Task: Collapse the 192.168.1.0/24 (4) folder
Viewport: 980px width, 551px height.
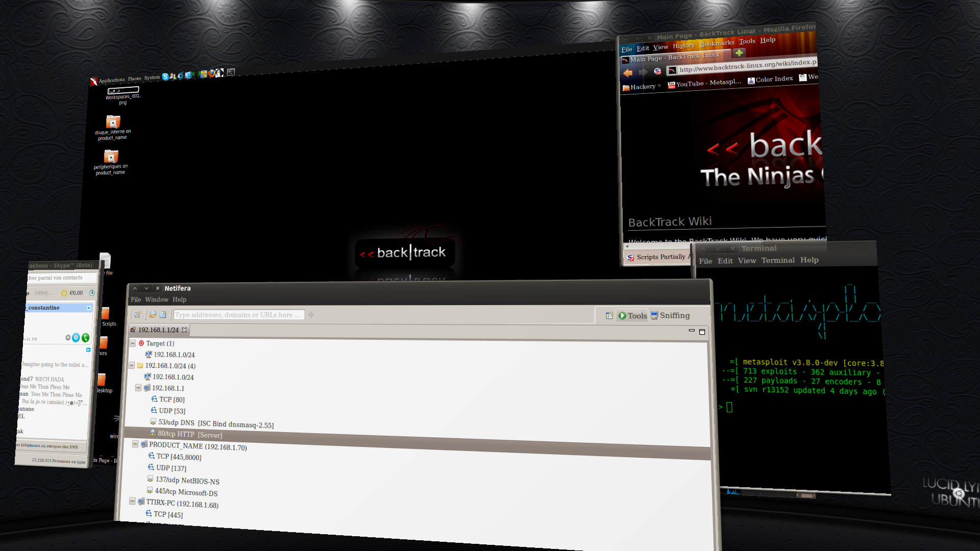Action: coord(132,365)
